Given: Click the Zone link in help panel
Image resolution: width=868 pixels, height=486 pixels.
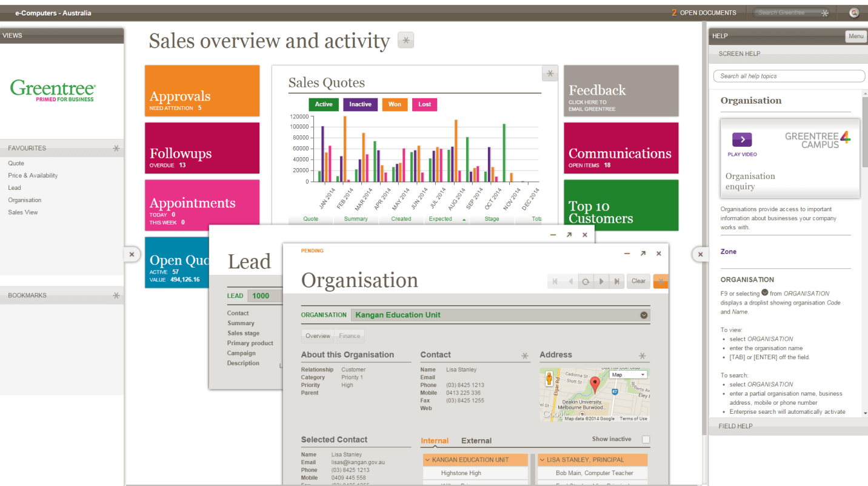Looking at the screenshot, I should [x=729, y=251].
